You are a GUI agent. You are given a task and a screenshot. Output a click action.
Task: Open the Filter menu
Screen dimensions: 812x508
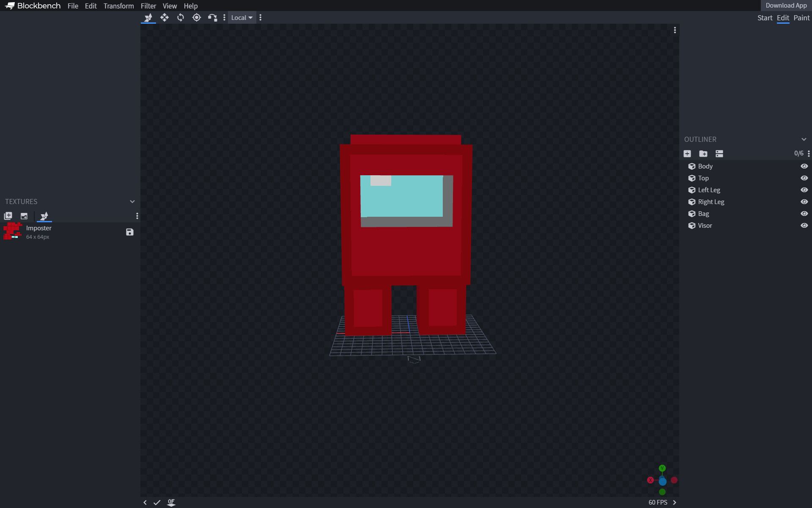(148, 6)
